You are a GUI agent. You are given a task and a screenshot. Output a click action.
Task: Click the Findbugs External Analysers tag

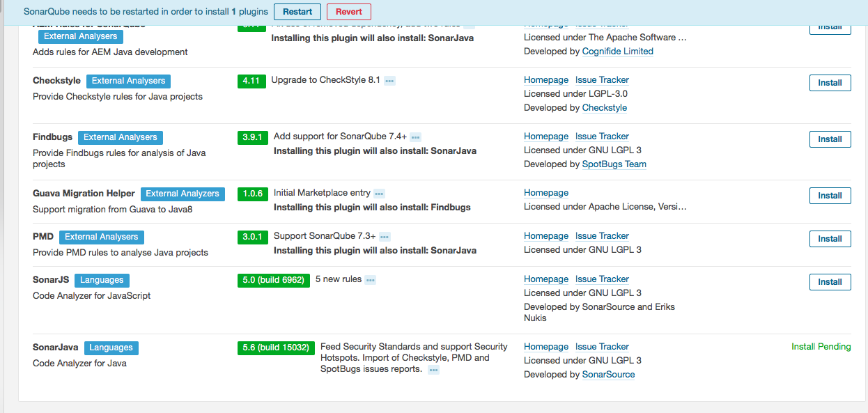(x=120, y=137)
